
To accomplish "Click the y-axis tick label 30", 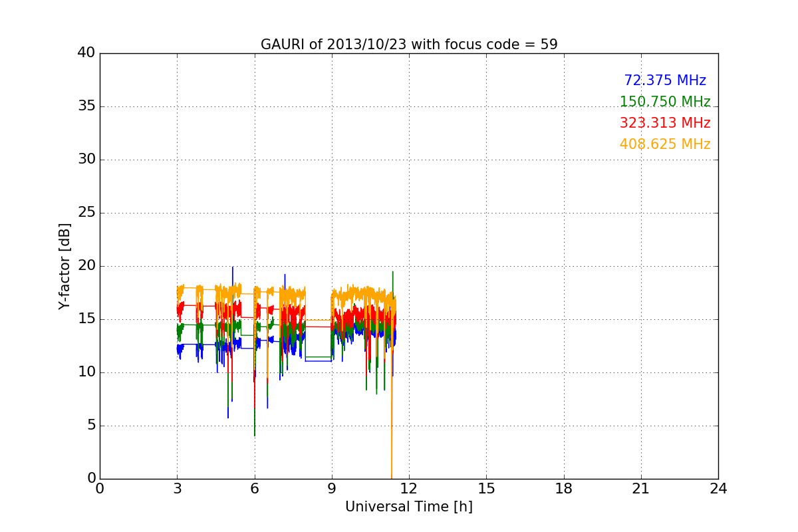I will pos(86,160).
